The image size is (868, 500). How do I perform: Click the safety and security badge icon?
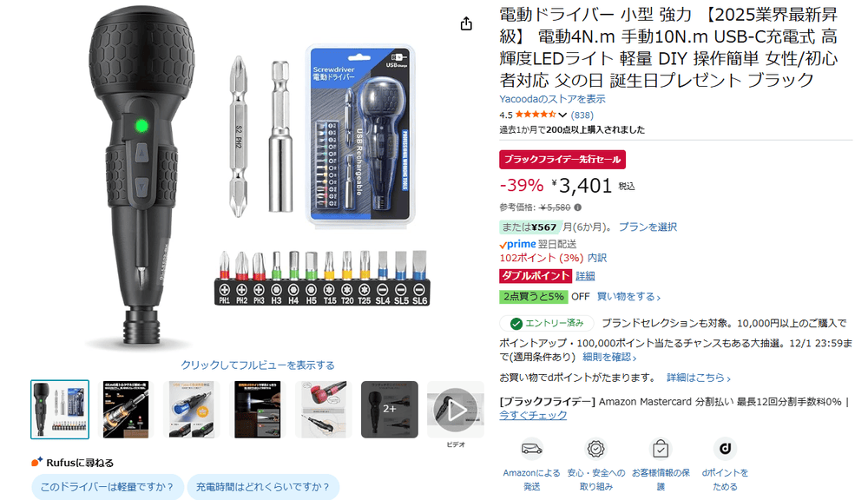pos(595,449)
